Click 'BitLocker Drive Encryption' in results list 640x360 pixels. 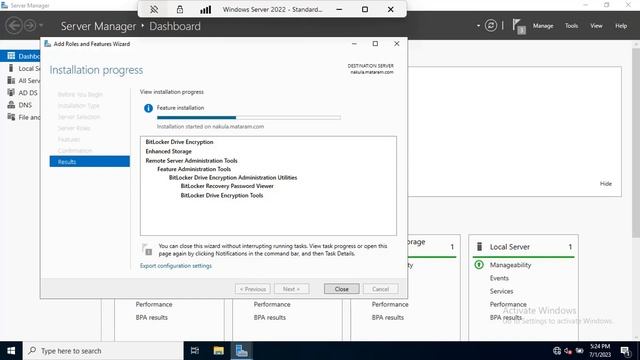[x=179, y=142]
